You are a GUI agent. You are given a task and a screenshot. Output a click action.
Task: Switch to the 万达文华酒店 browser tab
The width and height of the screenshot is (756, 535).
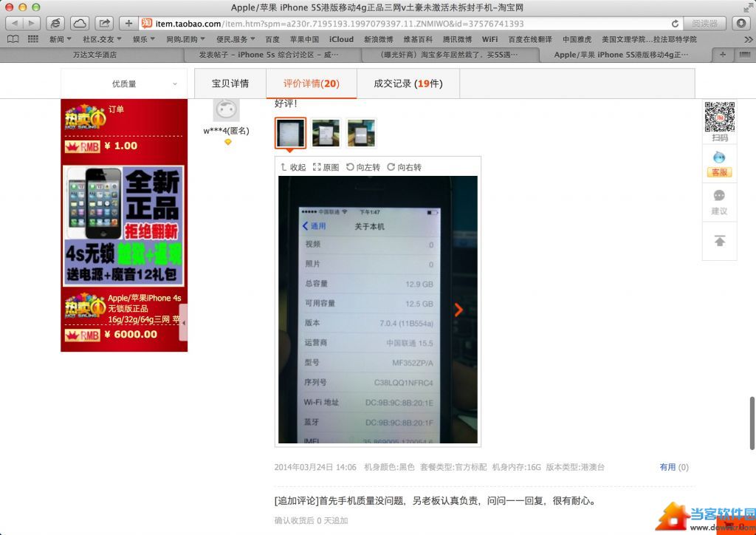pos(94,55)
